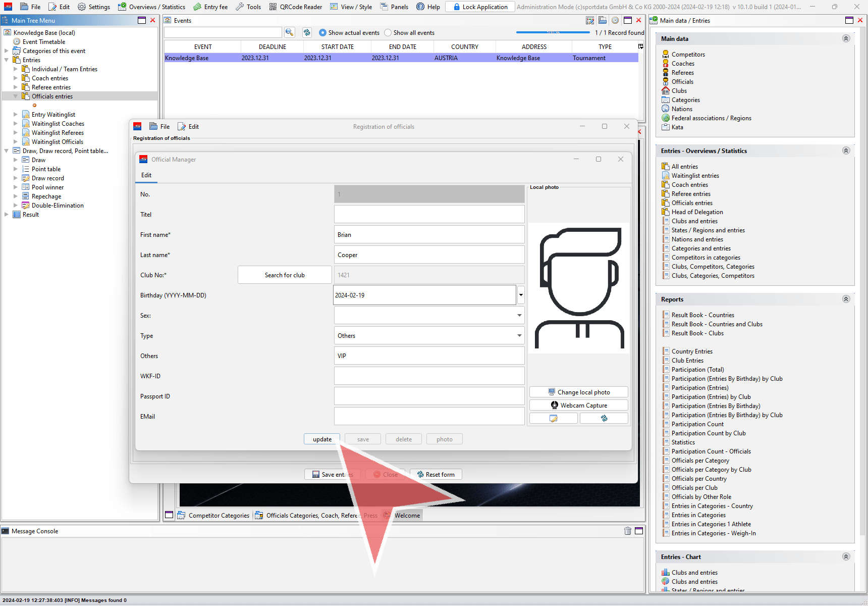The width and height of the screenshot is (868, 606).
Task: Select the Show actual events radio button
Action: coord(323,32)
